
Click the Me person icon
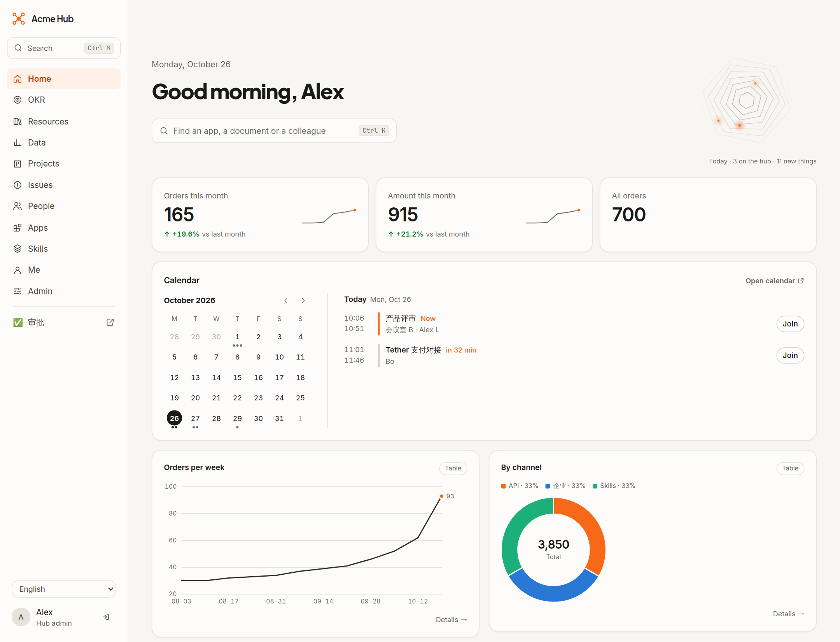17,270
